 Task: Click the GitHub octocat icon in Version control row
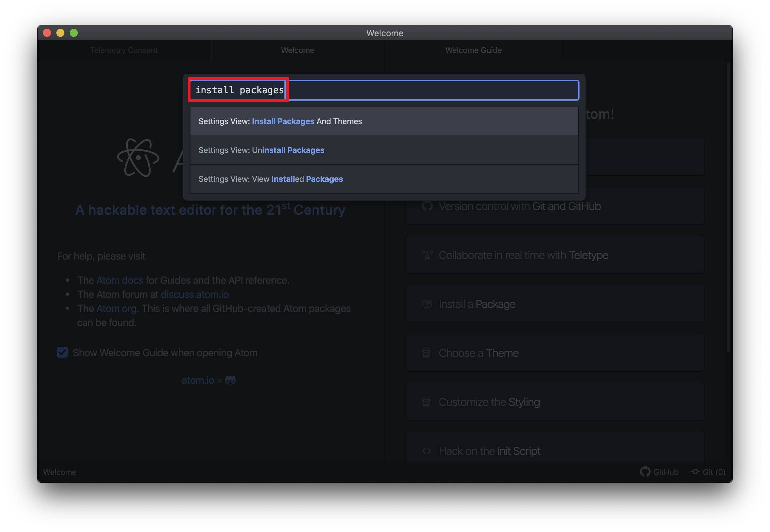[x=427, y=206]
